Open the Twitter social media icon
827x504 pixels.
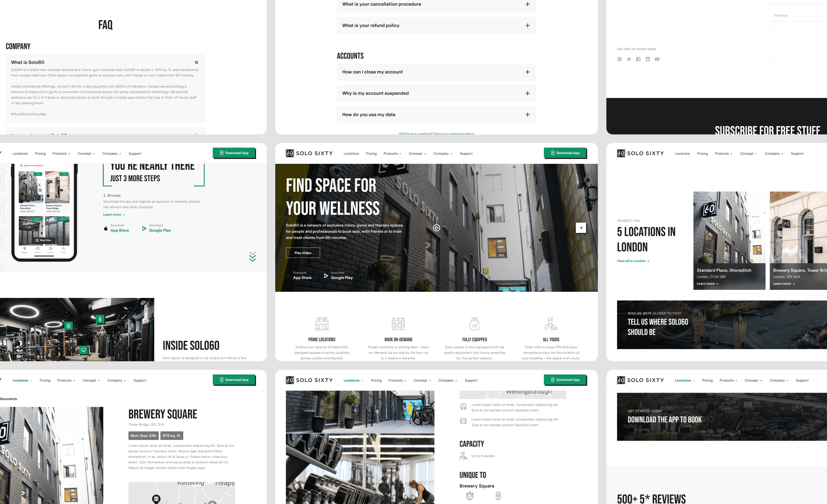tap(629, 59)
